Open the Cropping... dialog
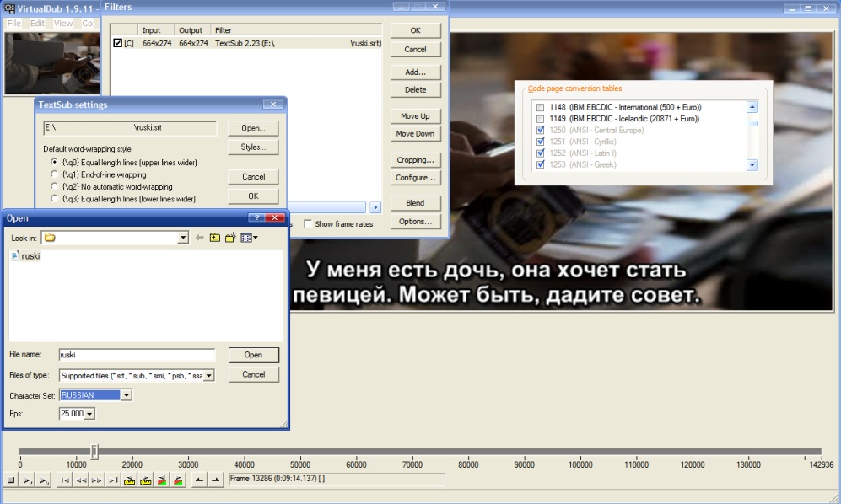The image size is (841, 504). (416, 160)
